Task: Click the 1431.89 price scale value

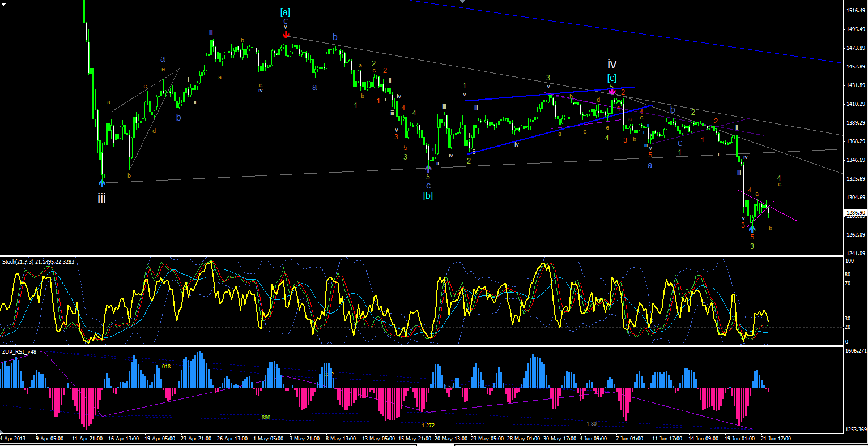Action: (854, 85)
